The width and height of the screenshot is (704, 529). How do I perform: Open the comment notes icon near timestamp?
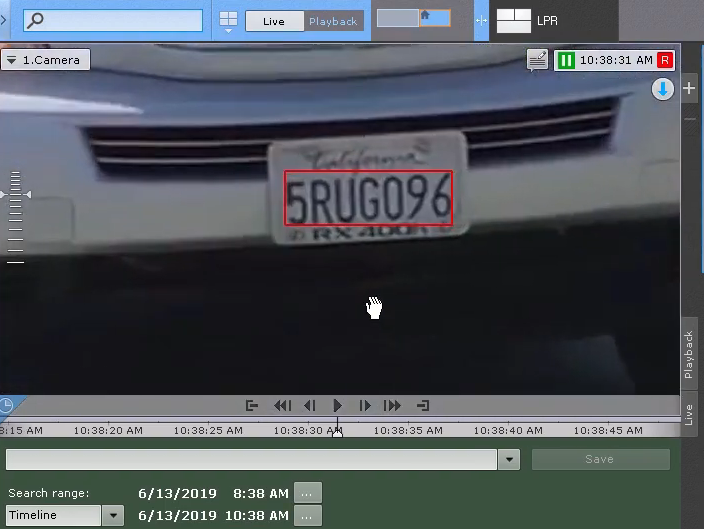[538, 61]
